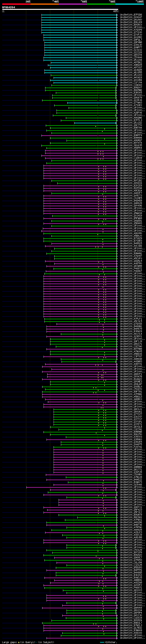This screenshot has height=644, width=146.
Task: Click the cyan ~100% identity color segment
Action: (x=130, y=4)
